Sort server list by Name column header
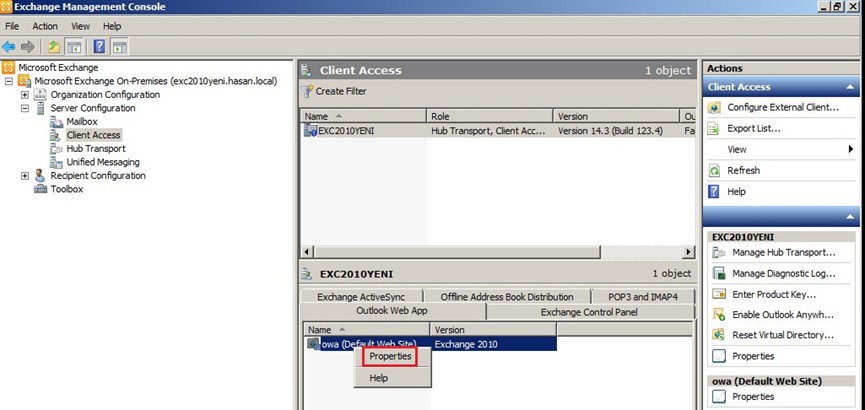The height and width of the screenshot is (410, 865). click(x=364, y=116)
